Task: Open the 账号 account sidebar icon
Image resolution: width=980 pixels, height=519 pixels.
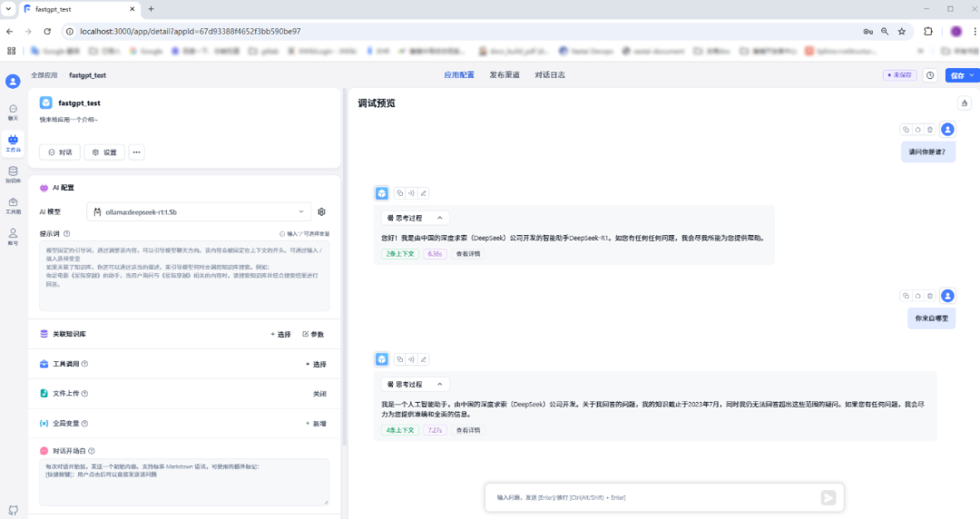Action: tap(13, 237)
